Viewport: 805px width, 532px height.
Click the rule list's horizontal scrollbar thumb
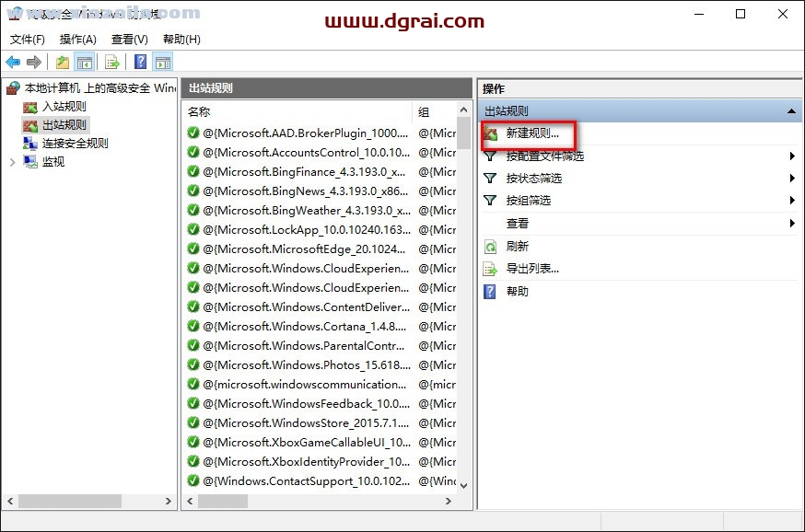(x=223, y=501)
